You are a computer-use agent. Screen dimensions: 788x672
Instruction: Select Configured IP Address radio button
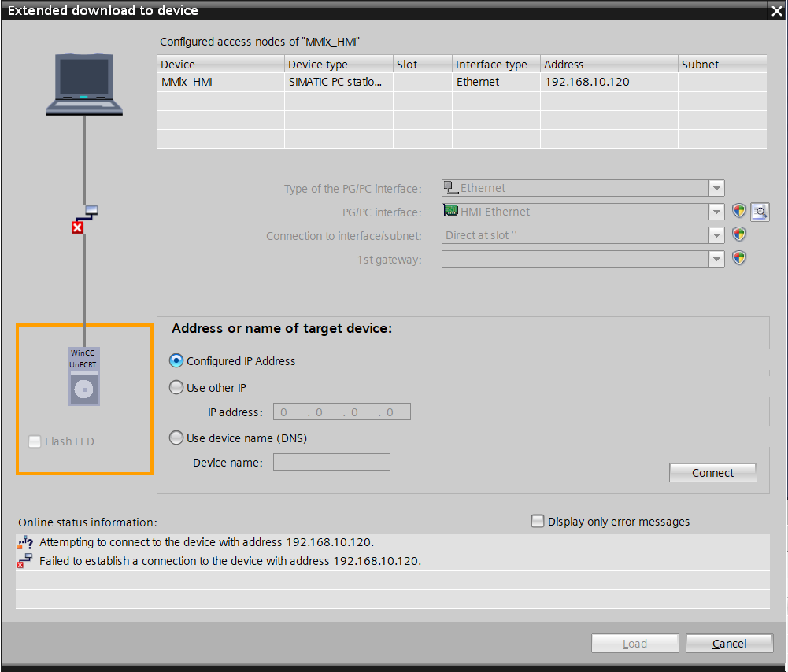(x=176, y=360)
